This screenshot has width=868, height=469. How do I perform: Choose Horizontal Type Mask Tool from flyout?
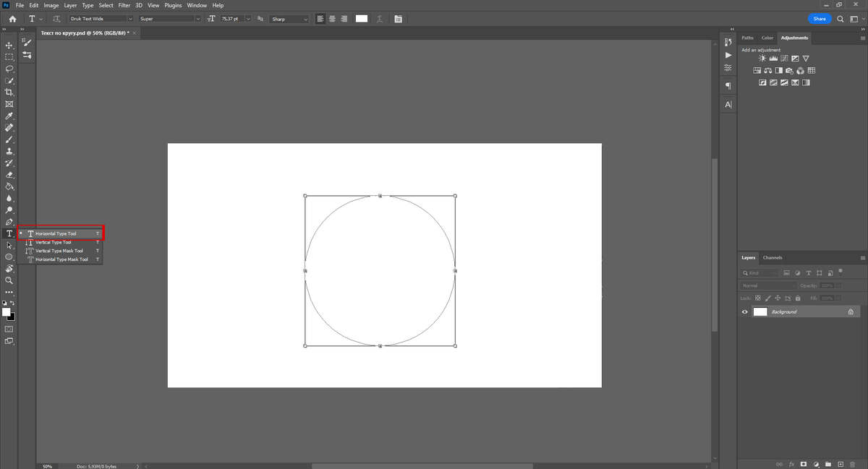pyautogui.click(x=61, y=259)
